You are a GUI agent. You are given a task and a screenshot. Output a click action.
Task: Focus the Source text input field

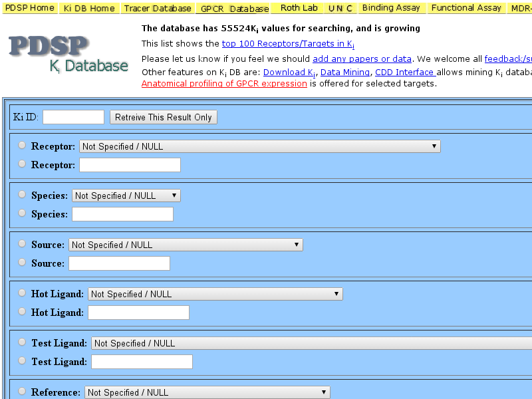(x=119, y=263)
